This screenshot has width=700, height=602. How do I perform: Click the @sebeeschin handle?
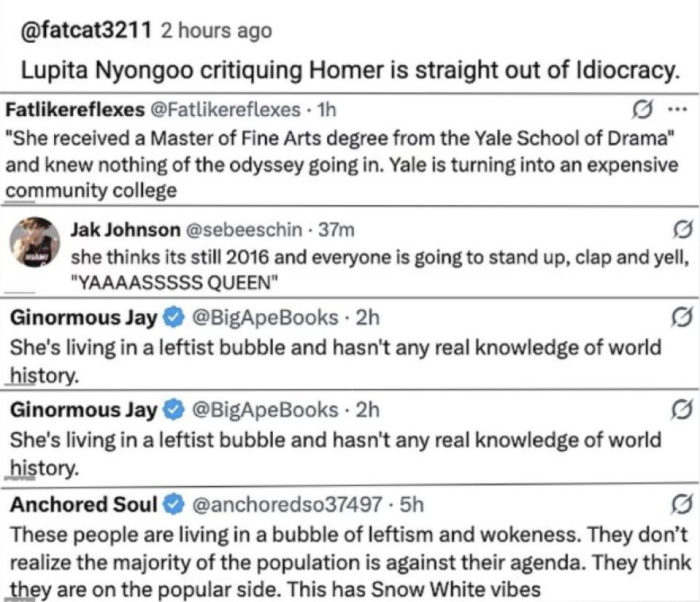243,230
